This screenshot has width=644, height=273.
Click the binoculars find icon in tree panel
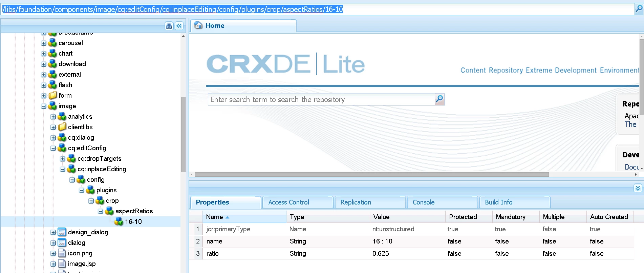click(169, 26)
